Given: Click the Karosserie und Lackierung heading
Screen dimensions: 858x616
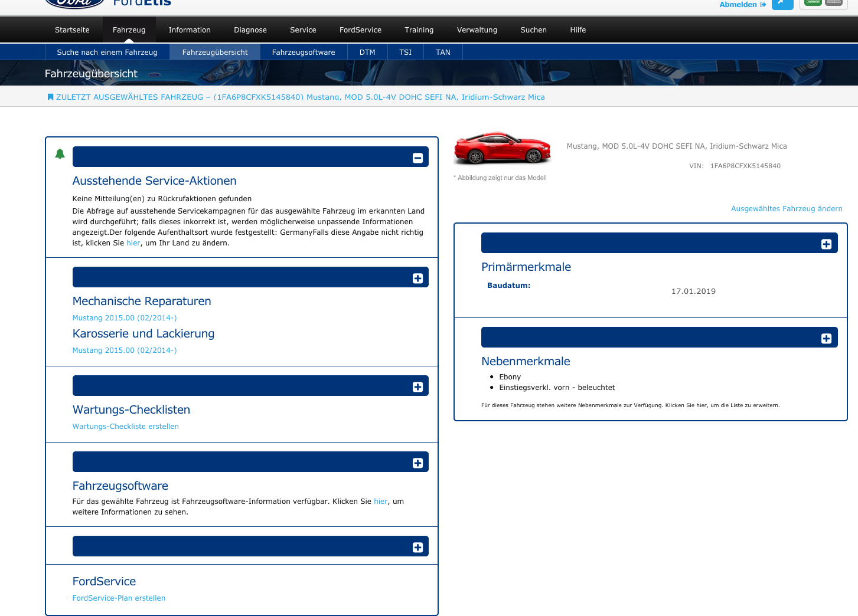Looking at the screenshot, I should (x=143, y=334).
